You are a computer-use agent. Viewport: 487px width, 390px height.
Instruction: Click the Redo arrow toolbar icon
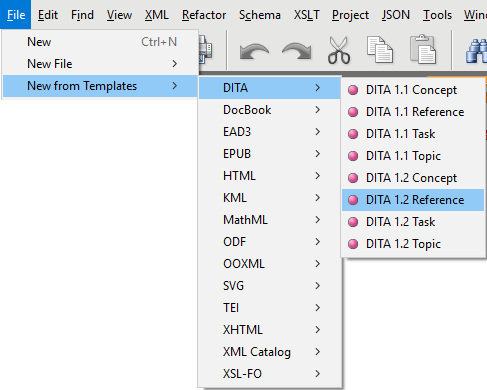[297, 51]
